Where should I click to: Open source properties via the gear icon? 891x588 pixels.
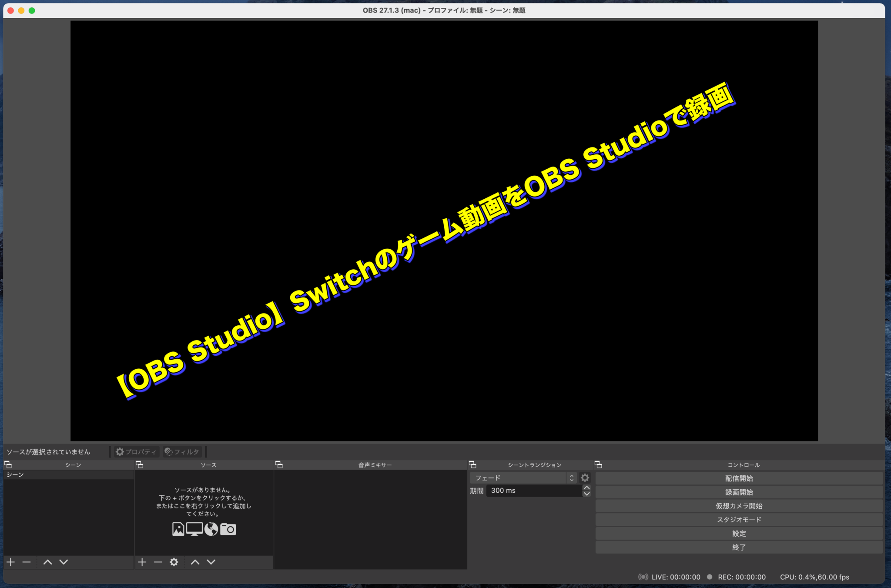click(174, 562)
